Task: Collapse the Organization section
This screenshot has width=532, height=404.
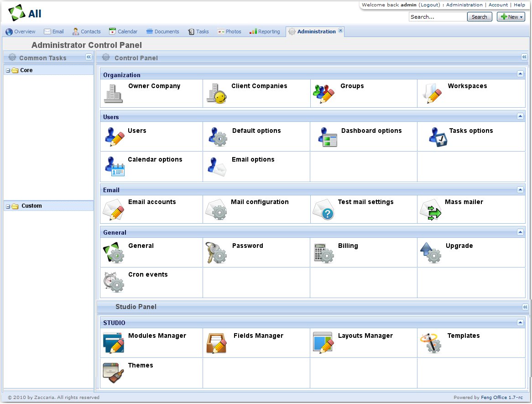Action: (520, 74)
